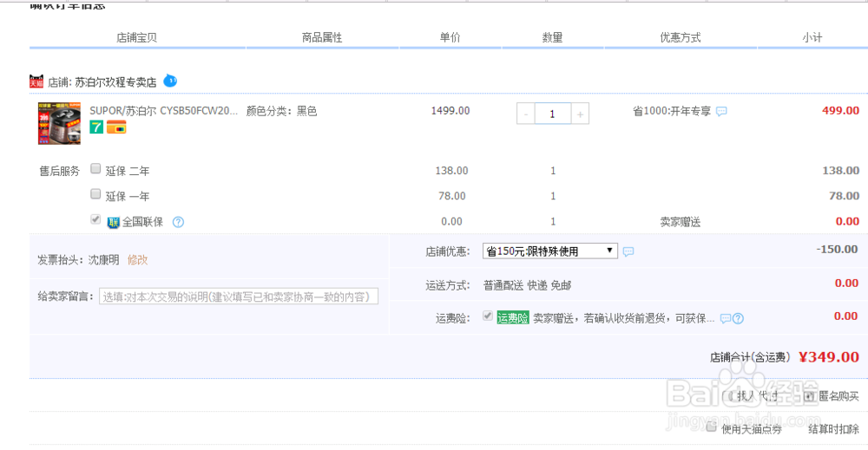868x450 pixels.
Task: Click the 结算时扣除 text
Action: (x=833, y=429)
